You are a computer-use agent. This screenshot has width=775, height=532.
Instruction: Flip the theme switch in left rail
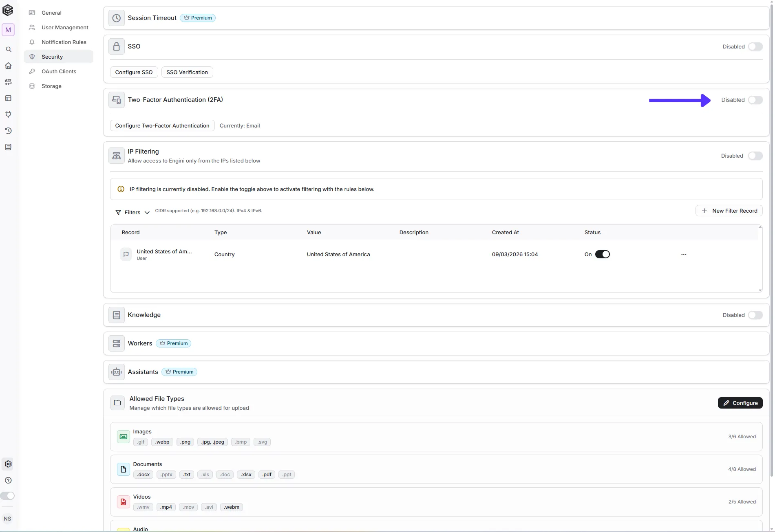coord(7,496)
